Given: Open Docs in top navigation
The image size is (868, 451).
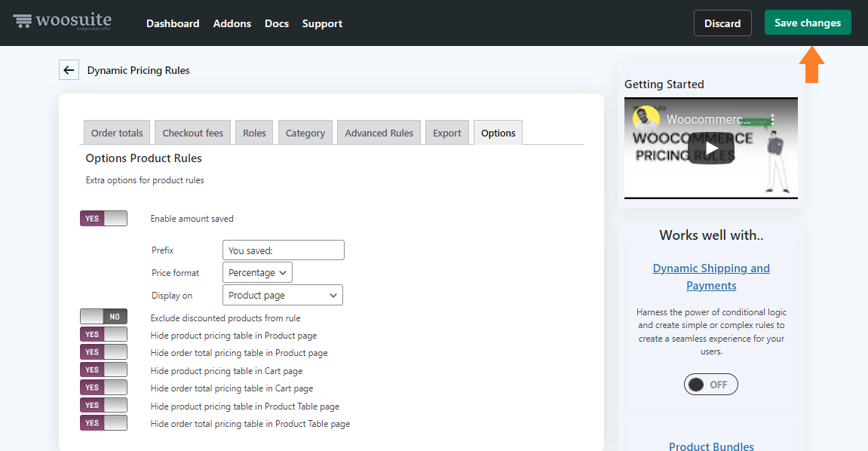Looking at the screenshot, I should (277, 23).
